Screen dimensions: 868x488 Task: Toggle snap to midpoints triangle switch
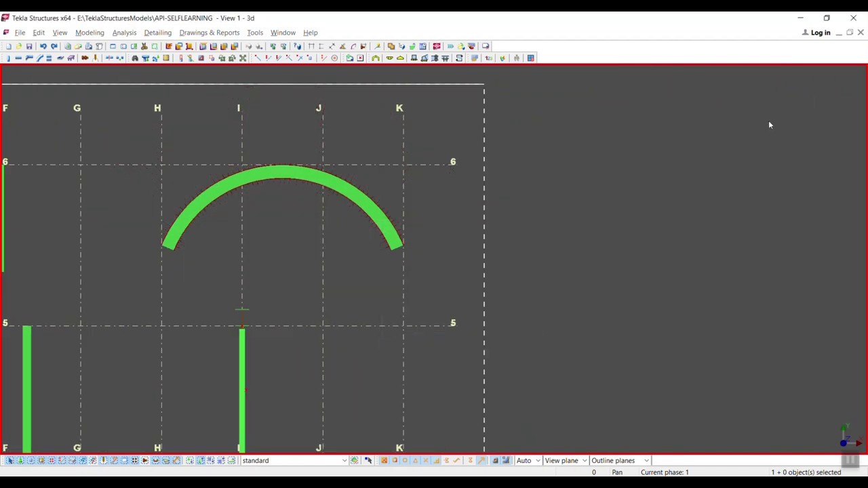click(415, 460)
